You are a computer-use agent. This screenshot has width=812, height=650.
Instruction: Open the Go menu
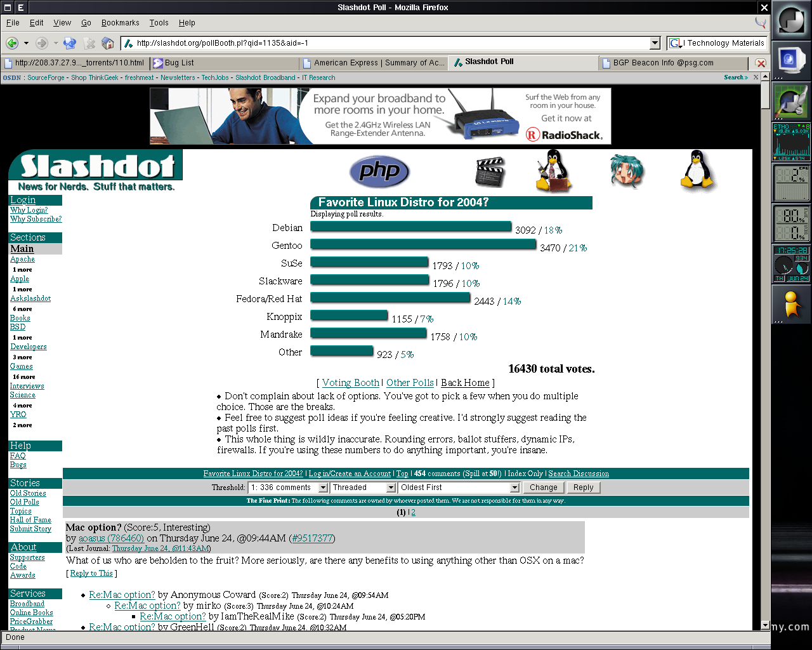point(86,23)
